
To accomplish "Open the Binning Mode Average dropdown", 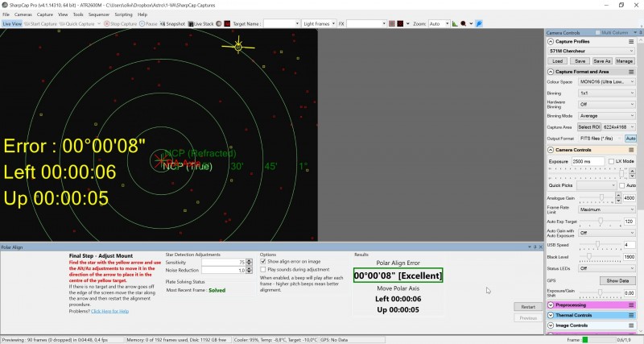I will click(607, 116).
